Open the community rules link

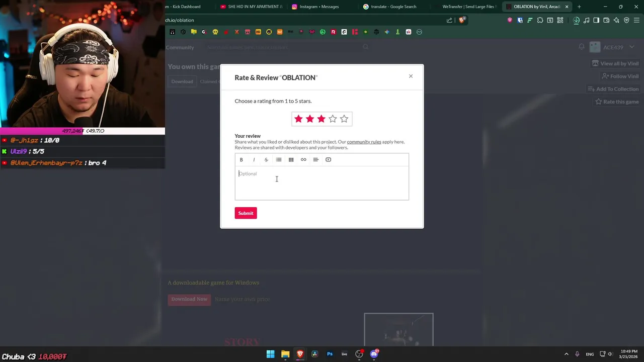click(x=364, y=142)
